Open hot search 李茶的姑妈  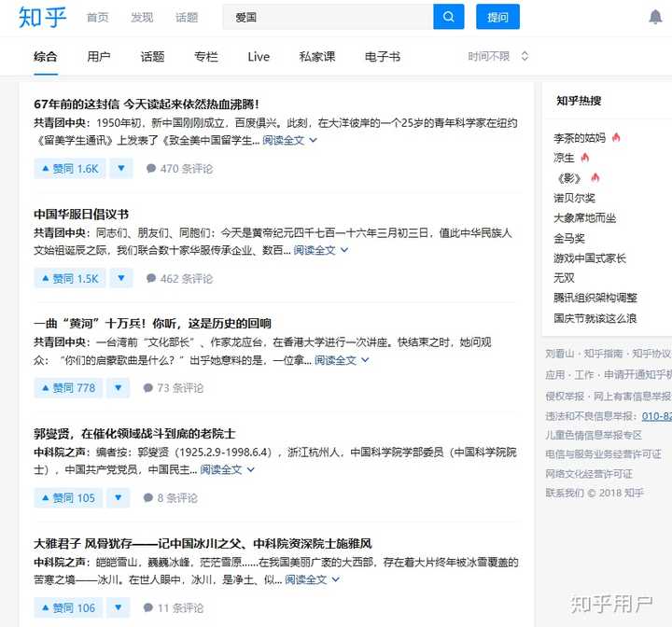579,138
